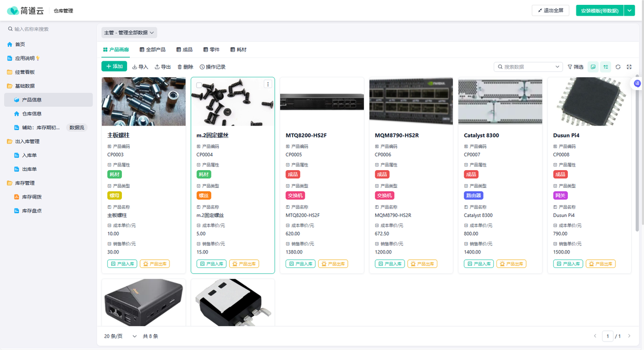This screenshot has width=644, height=350.
Task: Open 操作记录 history log
Action: (x=213, y=67)
